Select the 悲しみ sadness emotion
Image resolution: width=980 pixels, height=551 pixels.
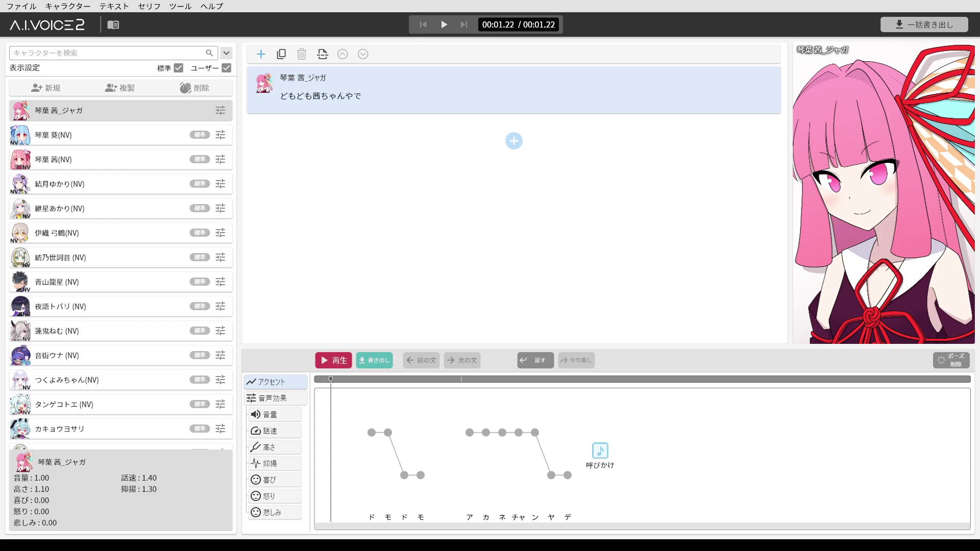(x=275, y=512)
